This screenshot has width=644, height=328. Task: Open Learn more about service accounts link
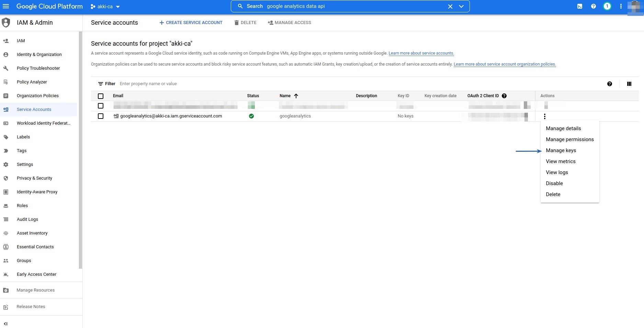(x=421, y=53)
